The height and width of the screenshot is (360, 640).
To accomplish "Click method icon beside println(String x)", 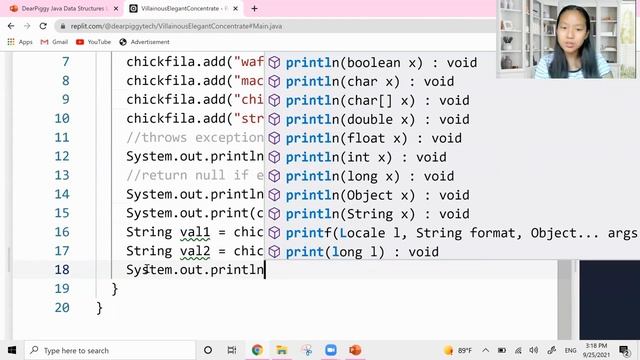I will (x=274, y=214).
